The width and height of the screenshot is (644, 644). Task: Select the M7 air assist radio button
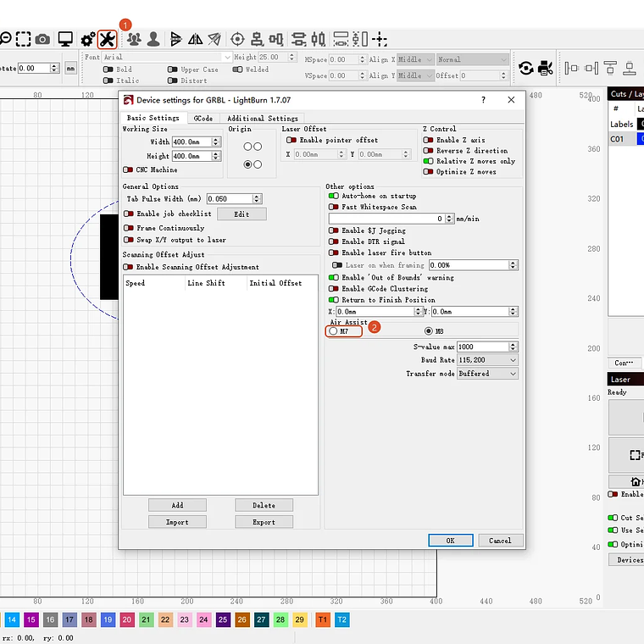click(333, 331)
